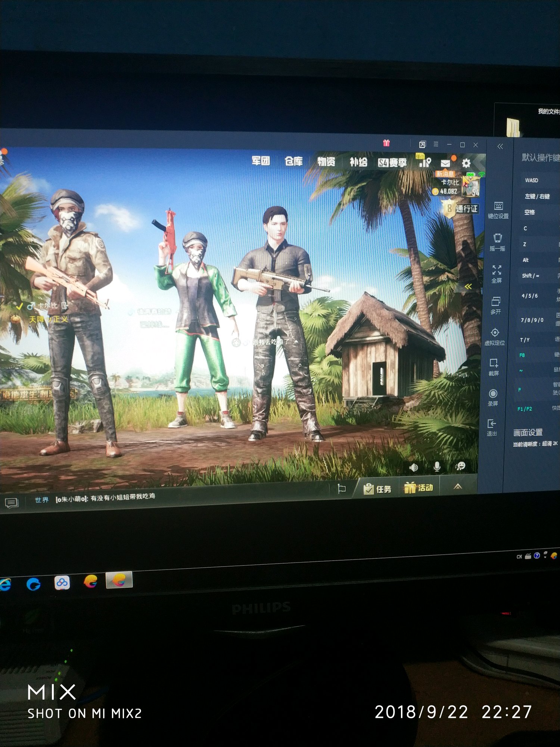
Task: Open the 通行证 pass button
Action: (x=460, y=208)
